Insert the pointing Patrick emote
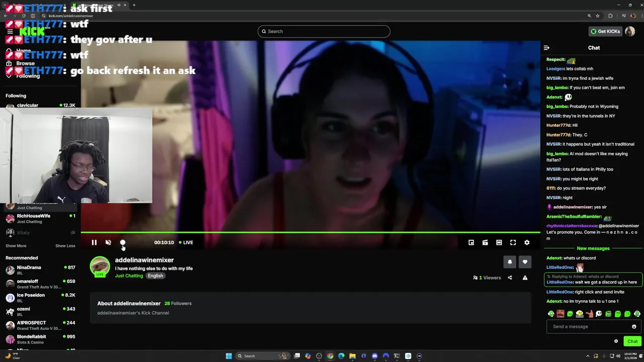The width and height of the screenshot is (644, 362). 589,314
